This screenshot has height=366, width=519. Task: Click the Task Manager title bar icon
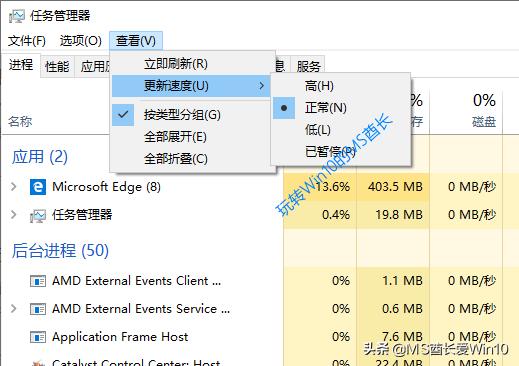tap(17, 16)
